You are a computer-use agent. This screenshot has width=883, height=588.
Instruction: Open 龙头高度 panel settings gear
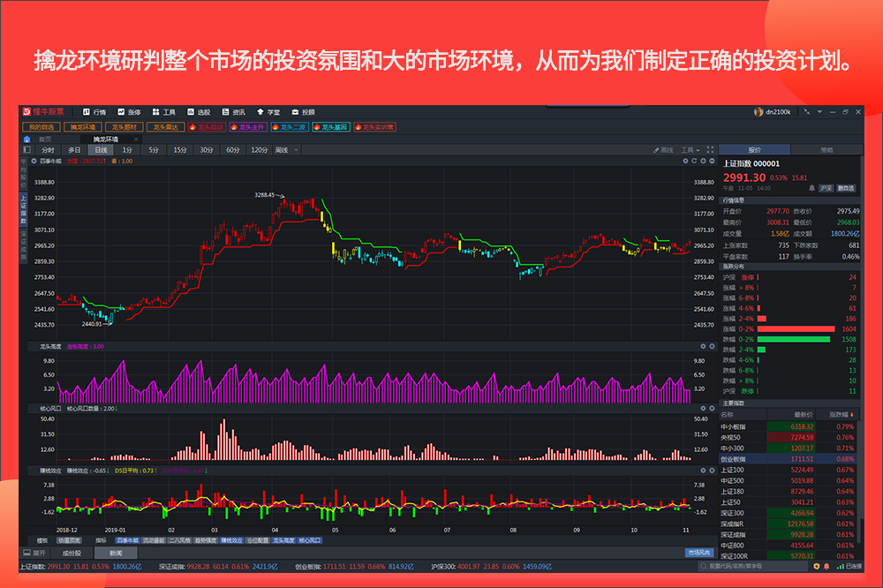(703, 346)
